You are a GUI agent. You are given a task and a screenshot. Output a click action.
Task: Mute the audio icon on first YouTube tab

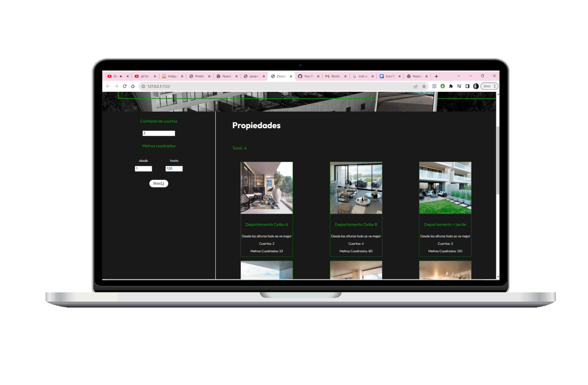coord(121,77)
